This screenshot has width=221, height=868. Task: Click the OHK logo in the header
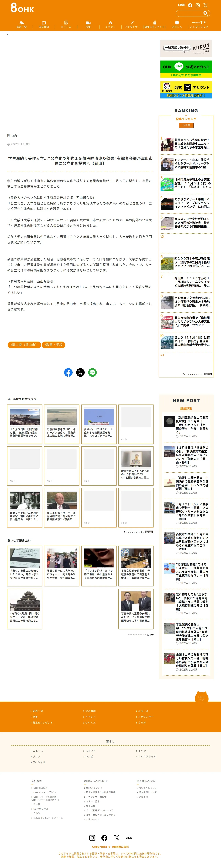pyautogui.click(x=22, y=7)
